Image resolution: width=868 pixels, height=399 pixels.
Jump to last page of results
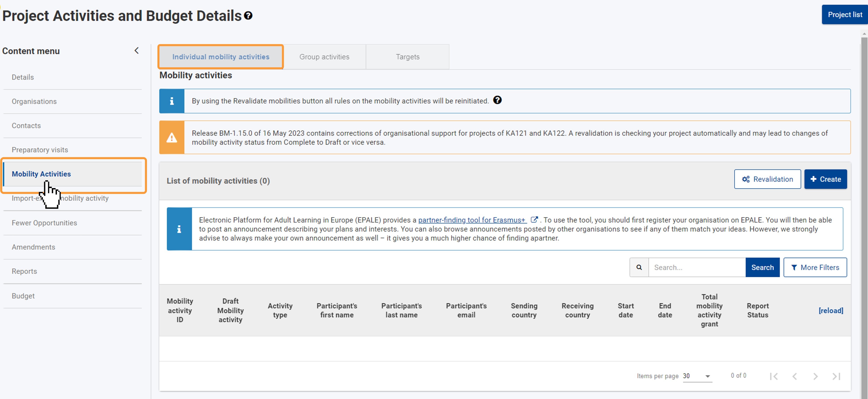[x=836, y=376]
